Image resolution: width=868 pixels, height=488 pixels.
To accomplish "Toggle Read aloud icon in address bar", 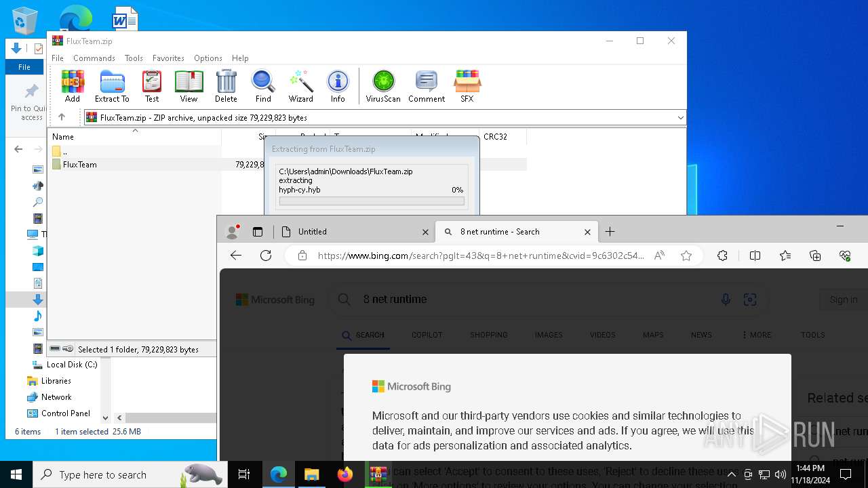I will tap(659, 256).
